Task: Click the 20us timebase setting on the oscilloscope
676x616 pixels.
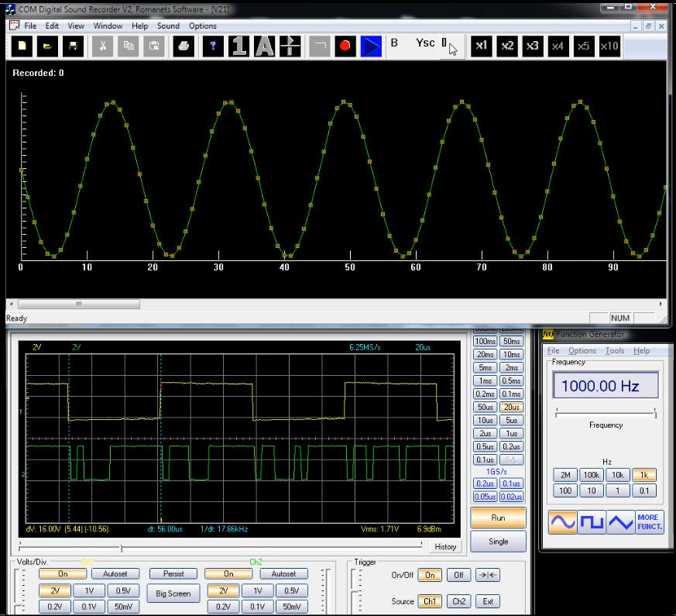Action: click(x=510, y=407)
